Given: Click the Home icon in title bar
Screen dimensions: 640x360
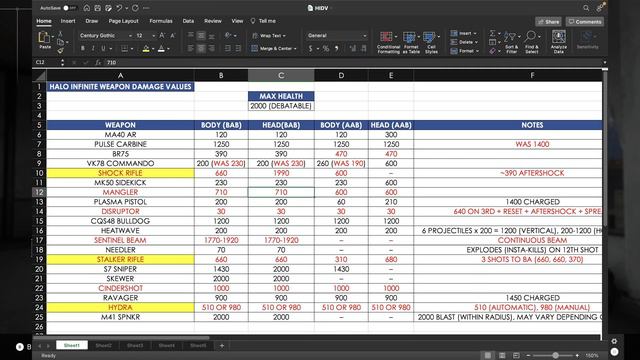Looking at the screenshot, I should (87, 8).
